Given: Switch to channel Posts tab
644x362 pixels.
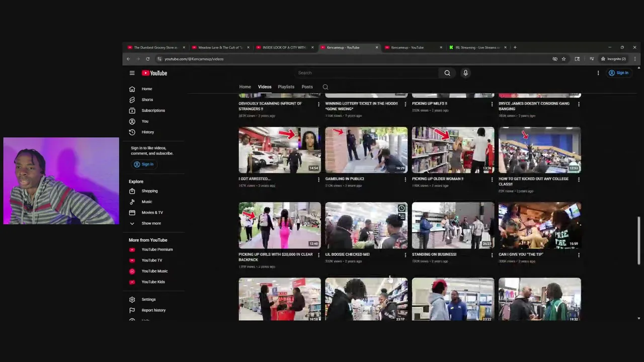Looking at the screenshot, I should pyautogui.click(x=307, y=87).
